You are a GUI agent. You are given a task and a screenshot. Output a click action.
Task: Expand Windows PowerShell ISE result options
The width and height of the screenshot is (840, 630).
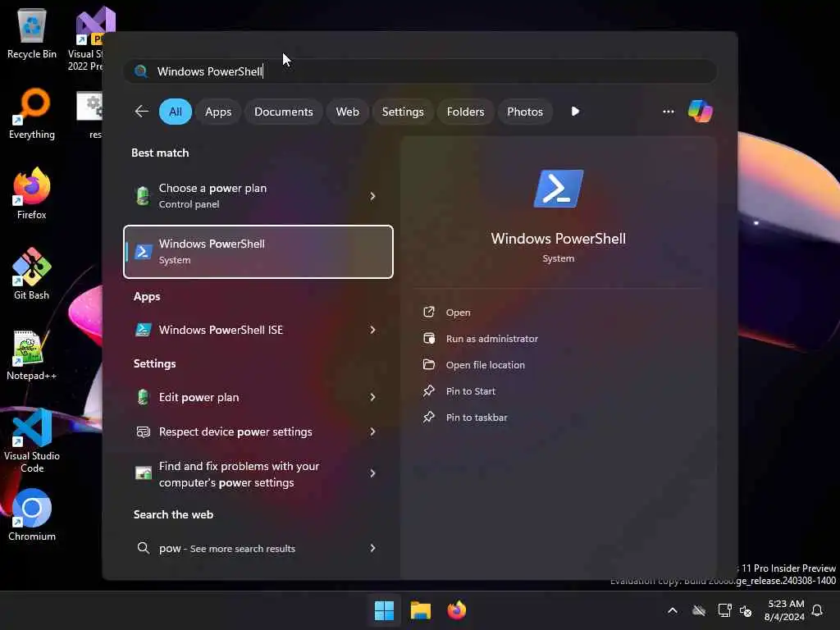pyautogui.click(x=372, y=330)
